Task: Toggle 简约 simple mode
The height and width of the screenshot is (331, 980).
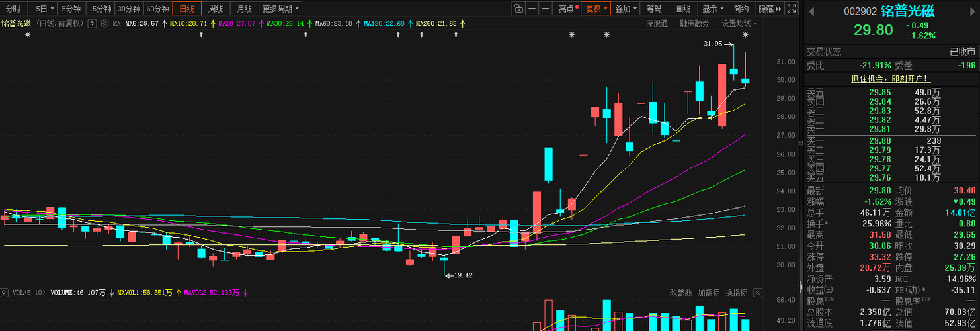Action: 741,9
